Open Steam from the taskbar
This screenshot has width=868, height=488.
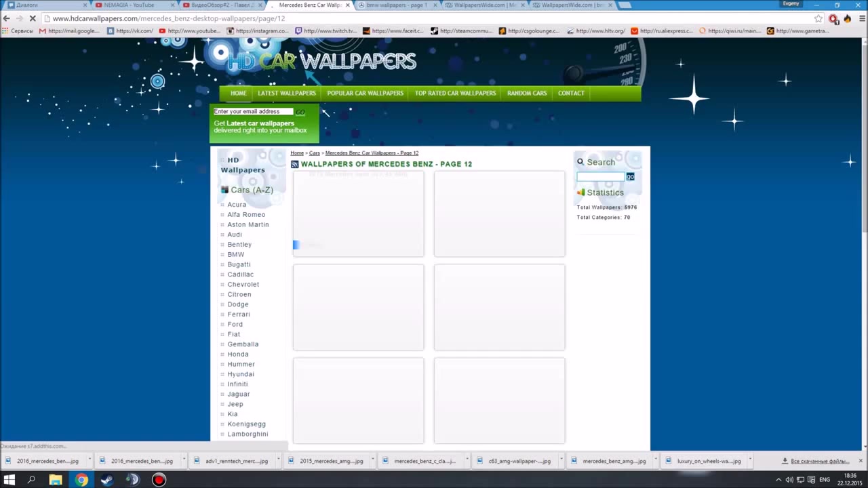(x=107, y=480)
